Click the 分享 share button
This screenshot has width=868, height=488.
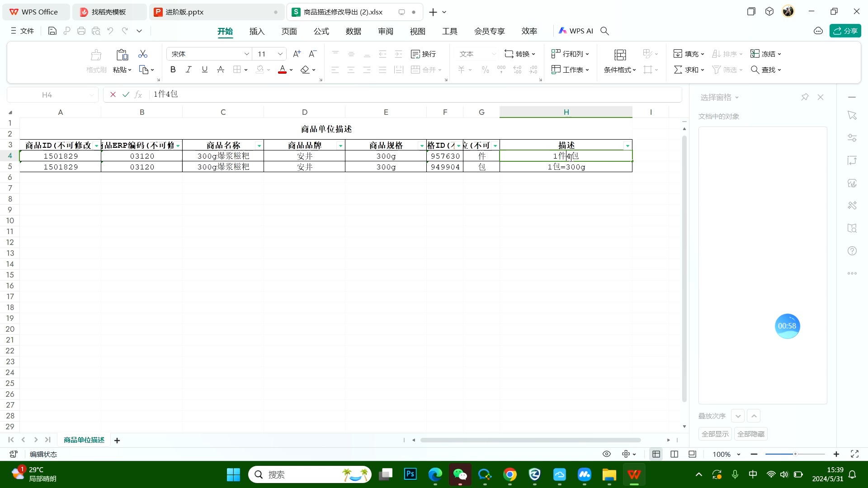[845, 31]
